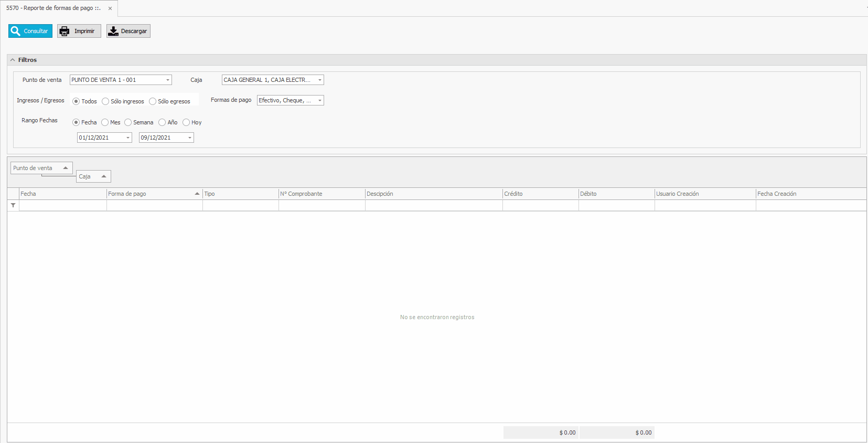Close the Reporte de formas de pago tab
The width and height of the screenshot is (868, 443).
(110, 8)
